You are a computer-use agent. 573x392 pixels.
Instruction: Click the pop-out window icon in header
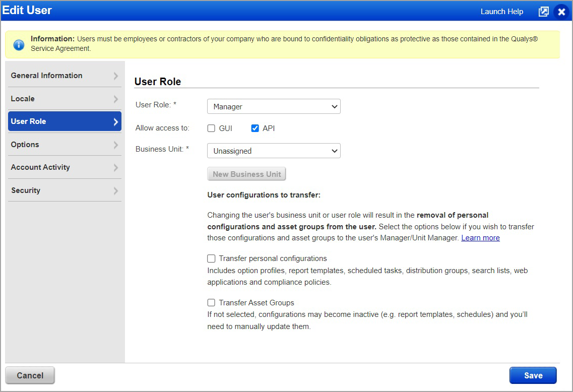pos(543,12)
